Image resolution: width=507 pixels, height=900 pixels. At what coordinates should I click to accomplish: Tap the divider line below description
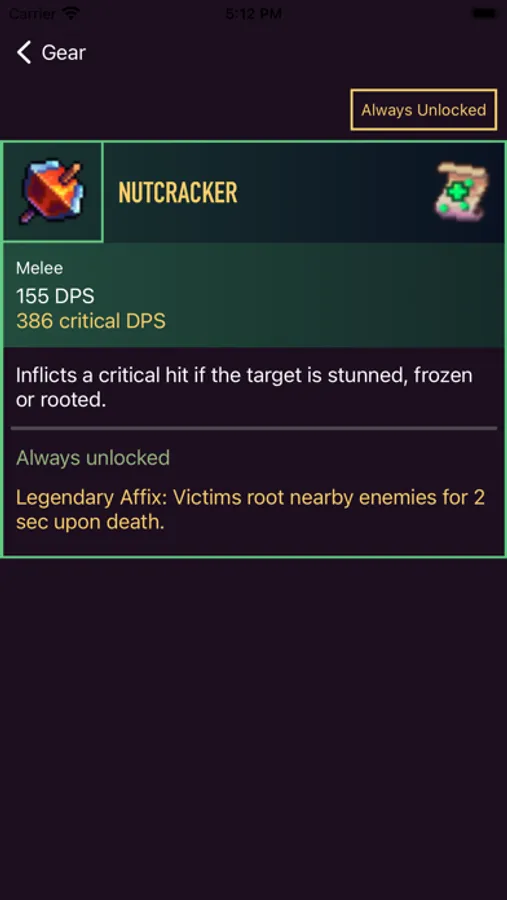pyautogui.click(x=254, y=428)
